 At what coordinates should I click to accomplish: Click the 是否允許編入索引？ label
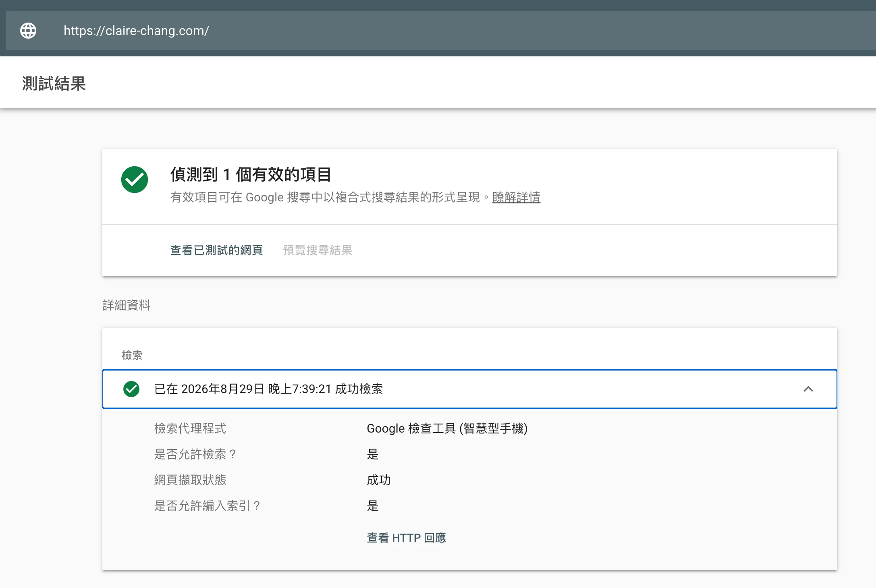pyautogui.click(x=208, y=505)
